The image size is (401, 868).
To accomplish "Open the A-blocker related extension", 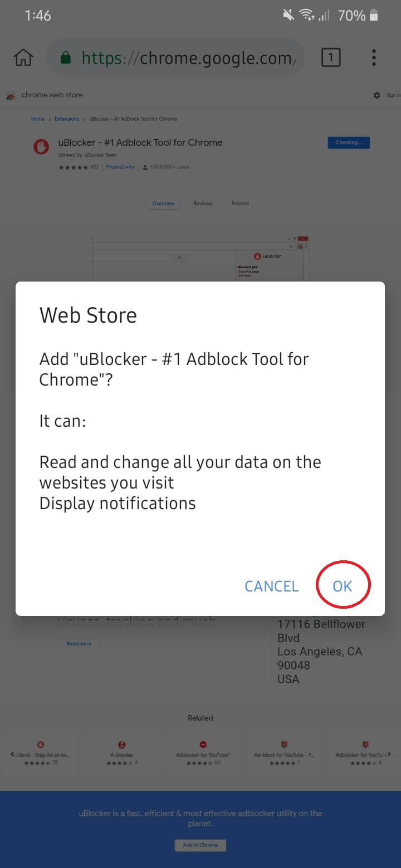I will tap(121, 751).
